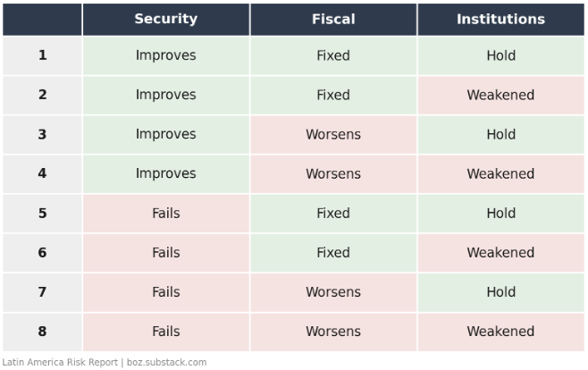
Task: Click the Fiscal column header
Action: tap(333, 20)
